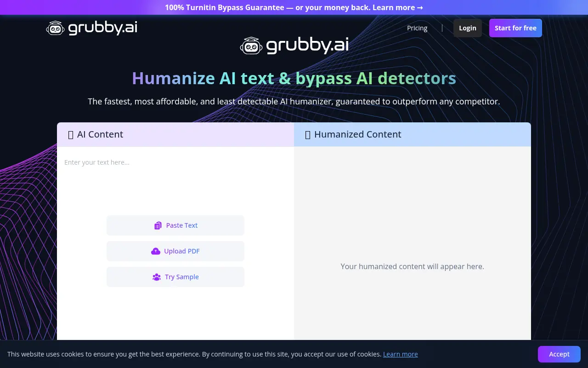Click the icon beside Humanized Content header
The image size is (588, 368).
pos(307,134)
